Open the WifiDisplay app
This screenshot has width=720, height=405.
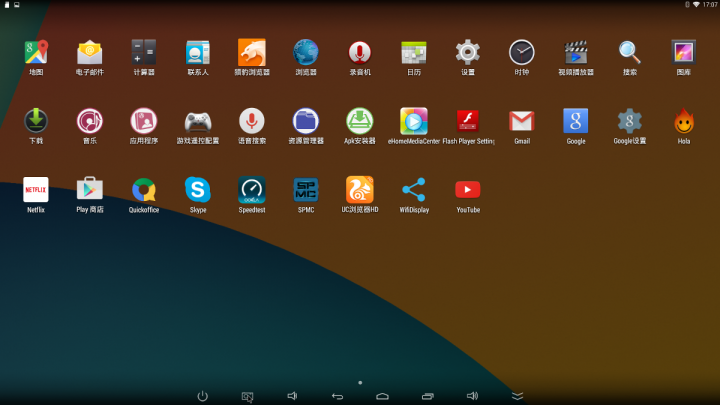[414, 190]
